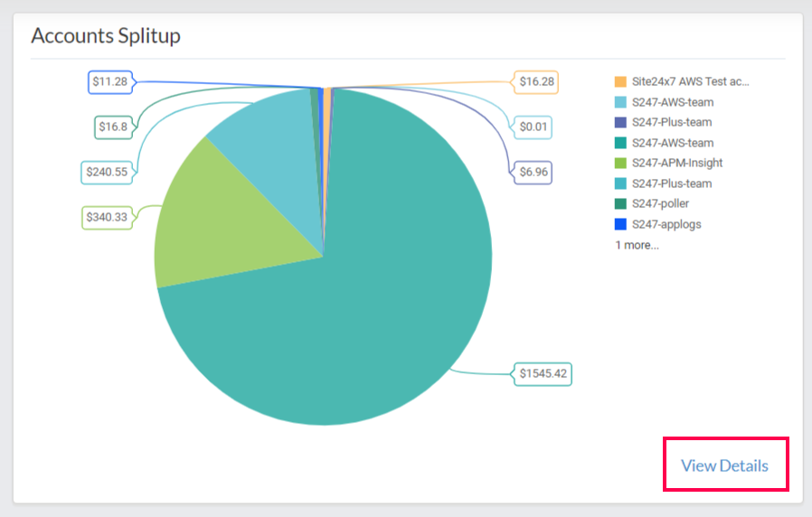Click the $6.96 data label
The image size is (812, 517).
coord(533,171)
